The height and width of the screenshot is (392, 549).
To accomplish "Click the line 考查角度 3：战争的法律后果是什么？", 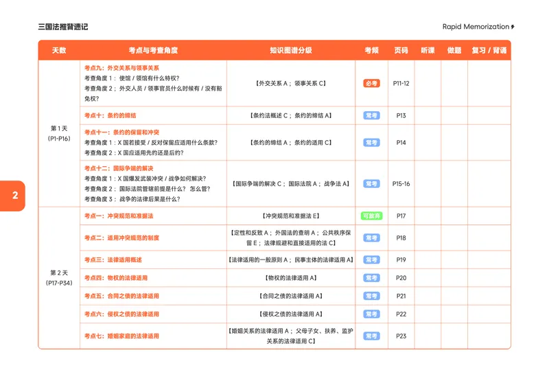I will [x=132, y=199].
